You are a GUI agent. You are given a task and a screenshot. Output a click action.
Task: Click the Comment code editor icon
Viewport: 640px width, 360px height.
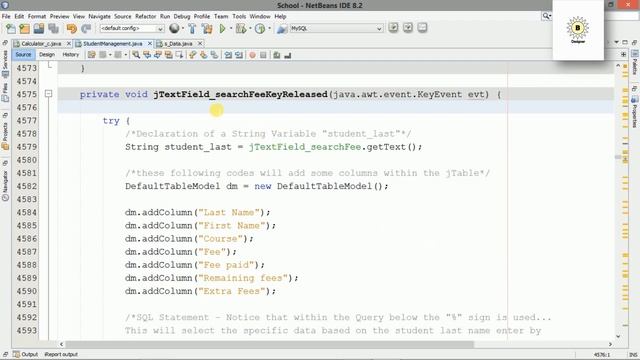click(x=277, y=55)
